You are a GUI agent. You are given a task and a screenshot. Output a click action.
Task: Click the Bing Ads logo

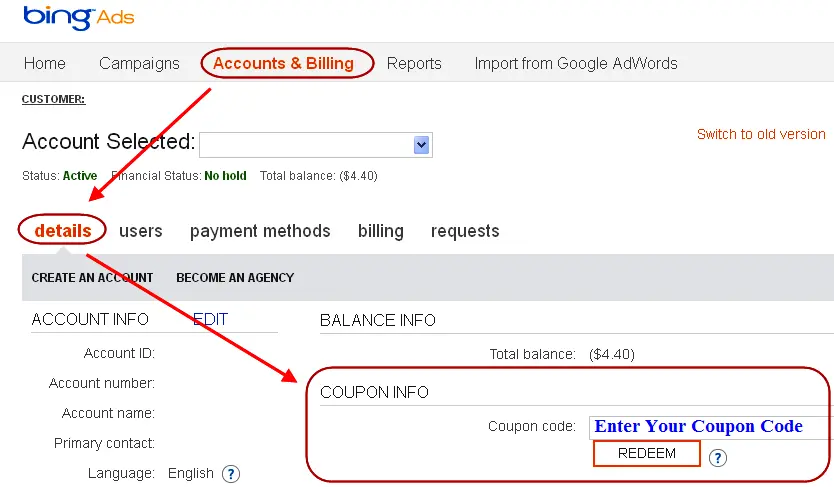coord(78,18)
